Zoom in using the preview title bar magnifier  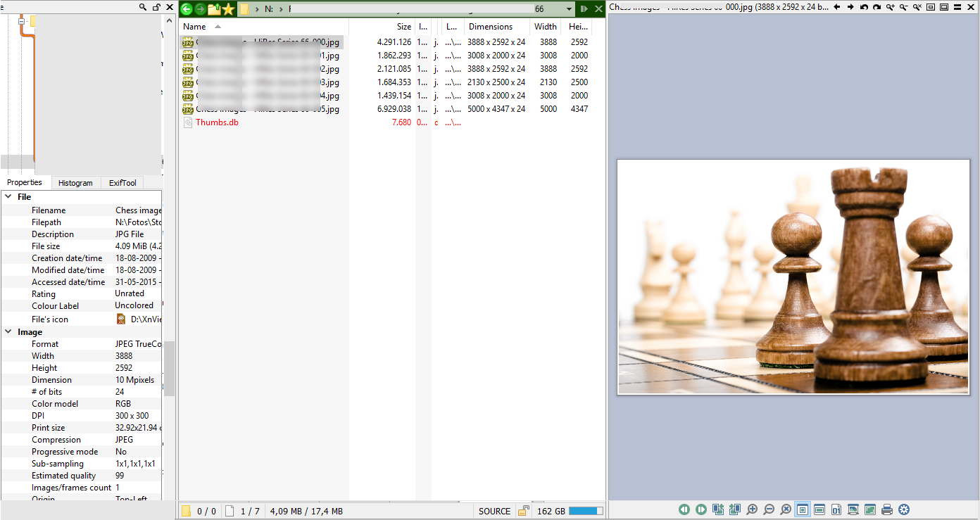(891, 7)
